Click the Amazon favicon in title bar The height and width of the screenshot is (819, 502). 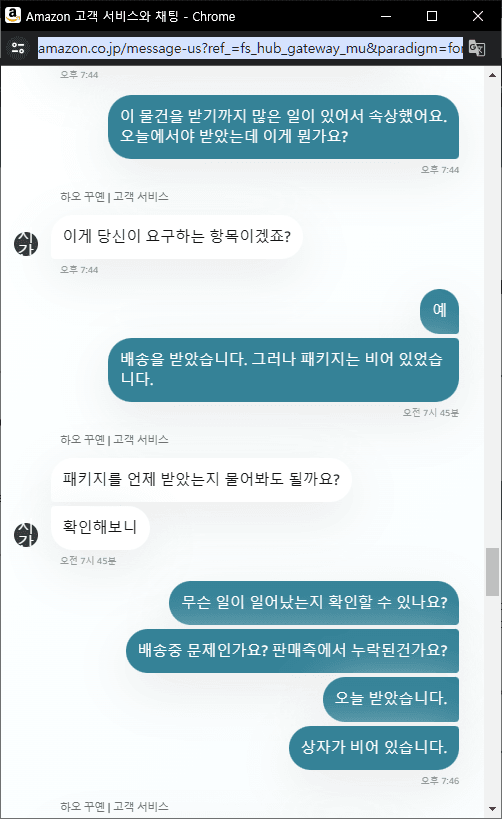(x=13, y=16)
